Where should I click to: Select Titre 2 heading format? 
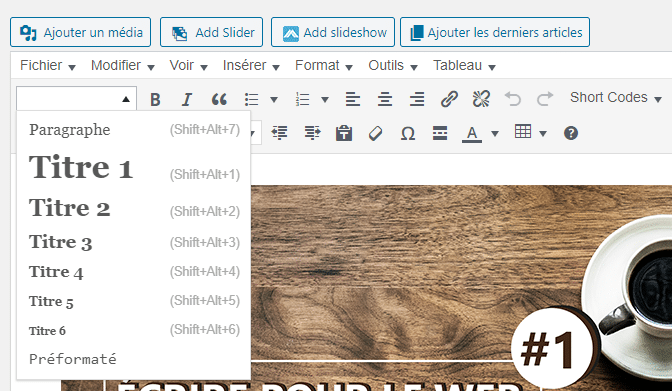click(x=134, y=208)
